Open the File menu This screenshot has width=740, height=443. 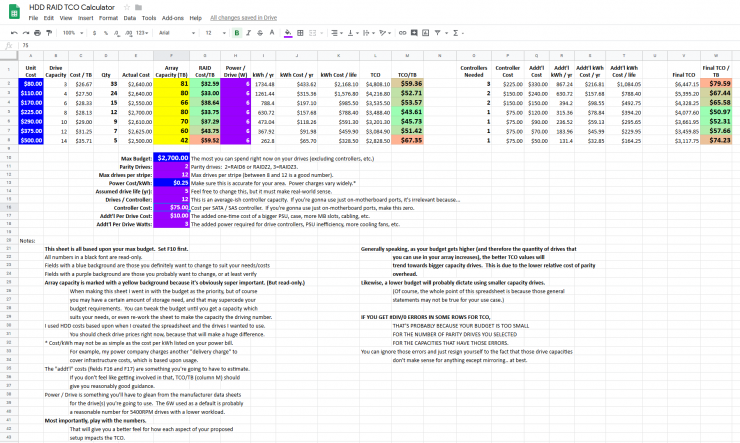point(33,18)
